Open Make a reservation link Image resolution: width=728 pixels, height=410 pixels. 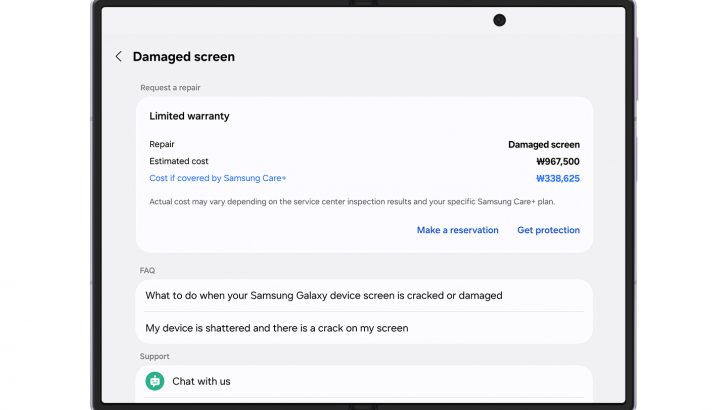(457, 230)
